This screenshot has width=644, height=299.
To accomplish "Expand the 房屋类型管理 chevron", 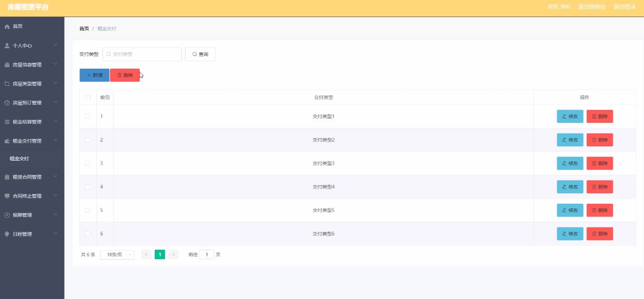I will 56,83.
